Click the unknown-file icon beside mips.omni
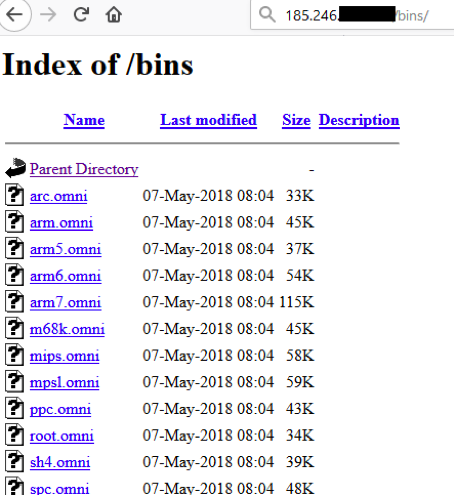The height and width of the screenshot is (495, 454). [14, 355]
